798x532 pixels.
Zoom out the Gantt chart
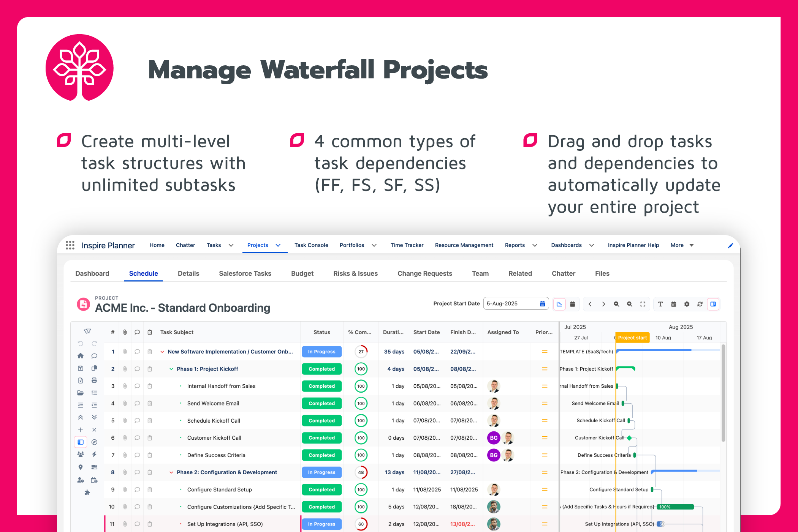(x=616, y=304)
